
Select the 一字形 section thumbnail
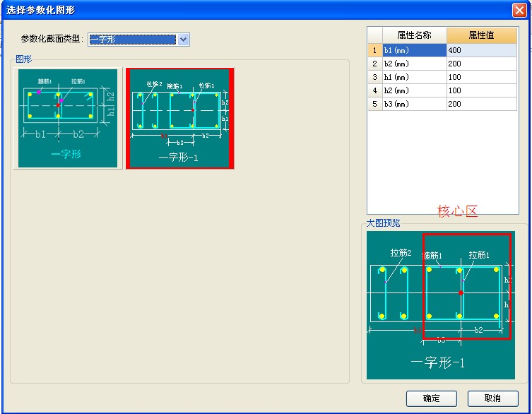click(x=67, y=118)
